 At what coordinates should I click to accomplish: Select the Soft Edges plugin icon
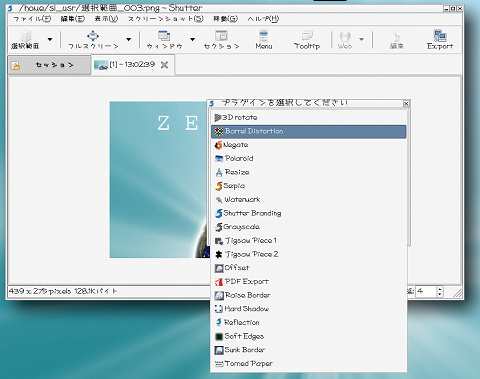[x=219, y=336]
